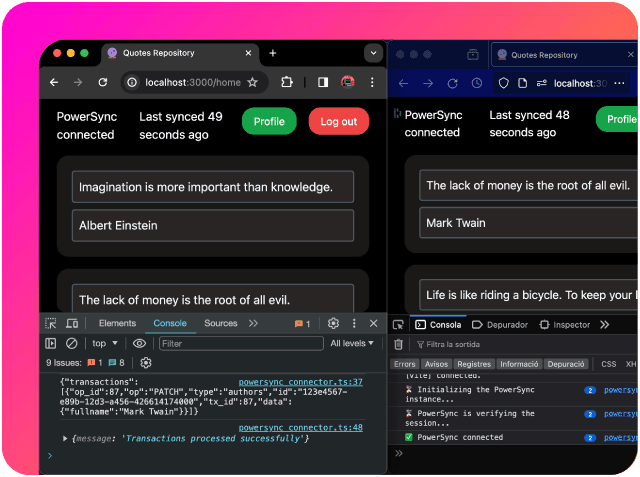This screenshot has height=477, width=640.
Task: Expand the Chrome tab search dropdown
Action: pos(373,53)
